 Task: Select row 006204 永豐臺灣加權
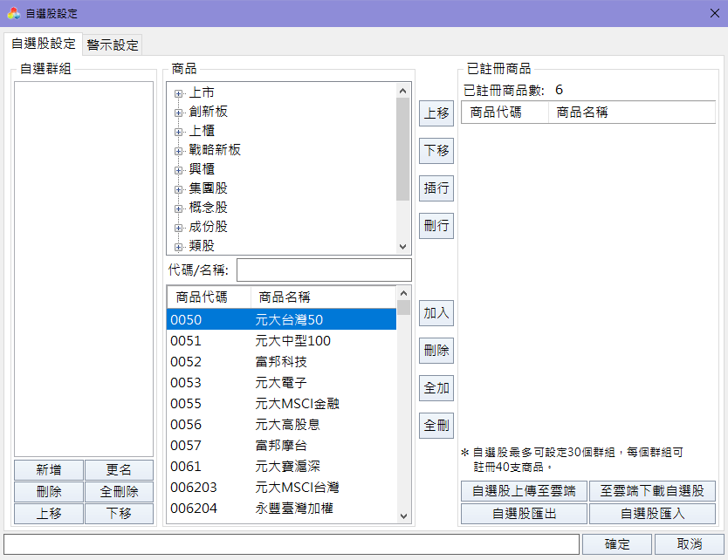(x=281, y=509)
